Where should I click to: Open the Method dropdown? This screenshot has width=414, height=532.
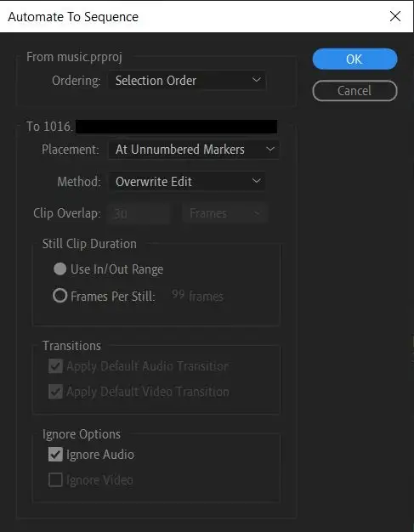pyautogui.click(x=187, y=182)
